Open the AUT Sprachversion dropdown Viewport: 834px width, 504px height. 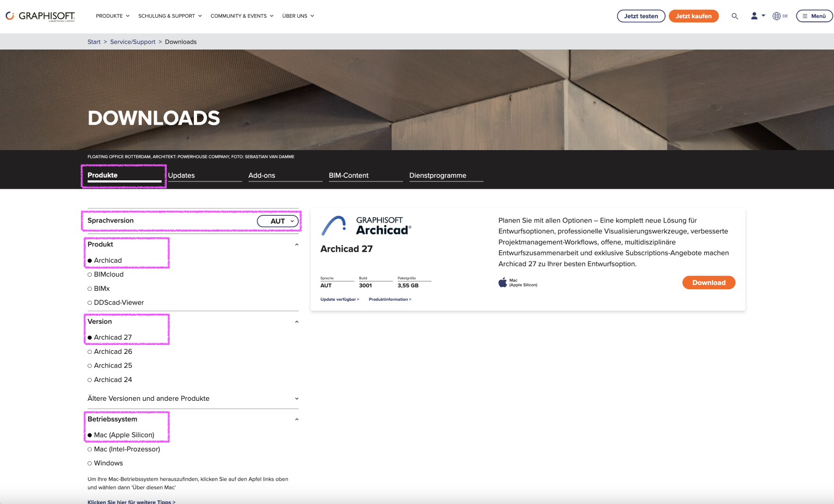coord(278,221)
